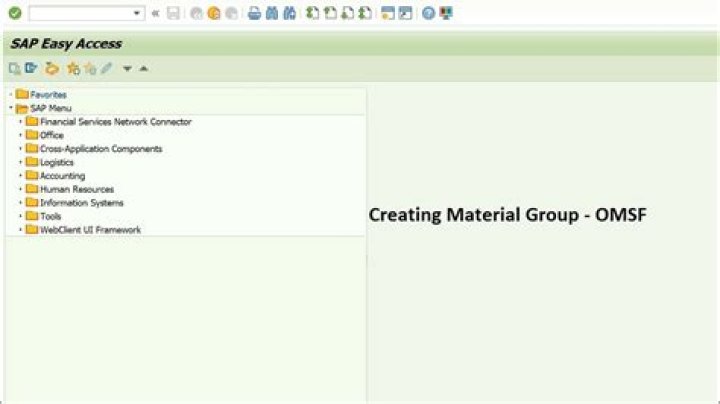
Task: Expand the Accounting folder node
Action: [21, 176]
